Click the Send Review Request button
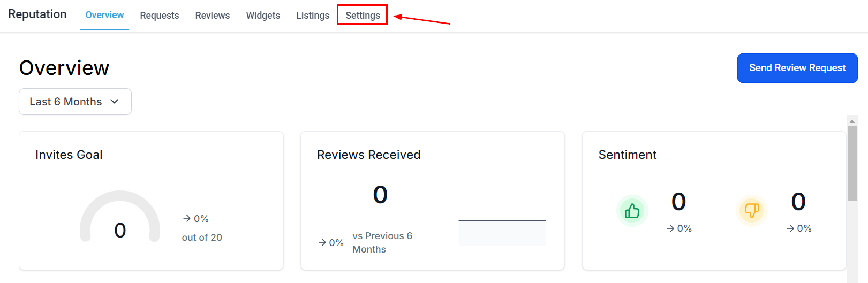Image resolution: width=868 pixels, height=283 pixels. pyautogui.click(x=797, y=68)
